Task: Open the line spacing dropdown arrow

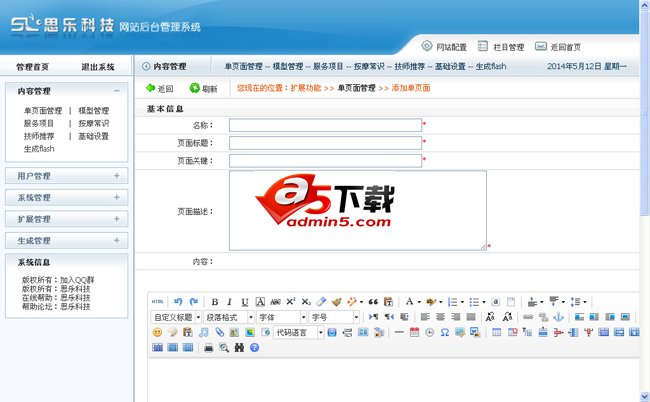Action: click(x=585, y=302)
